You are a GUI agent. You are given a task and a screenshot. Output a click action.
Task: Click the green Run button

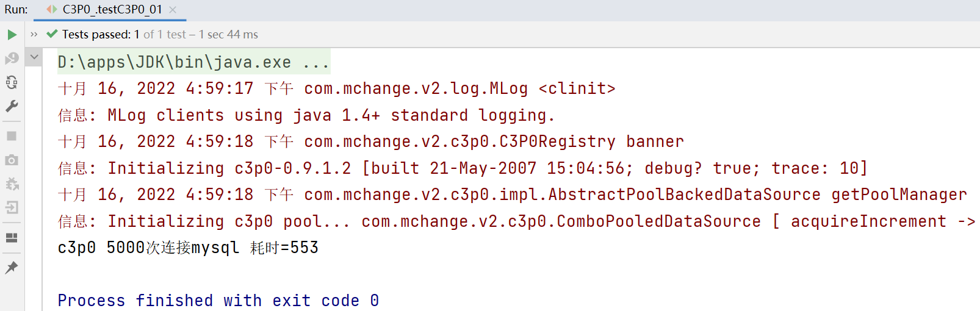[x=12, y=35]
